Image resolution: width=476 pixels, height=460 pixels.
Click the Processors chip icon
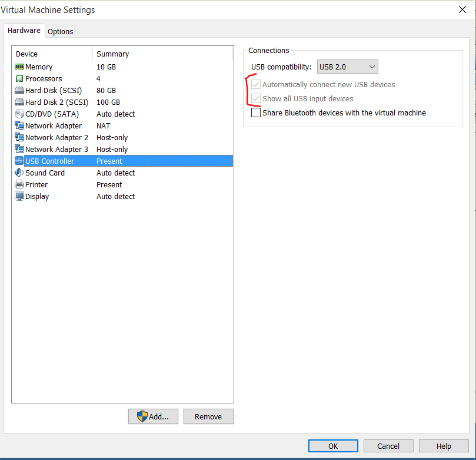click(x=19, y=78)
